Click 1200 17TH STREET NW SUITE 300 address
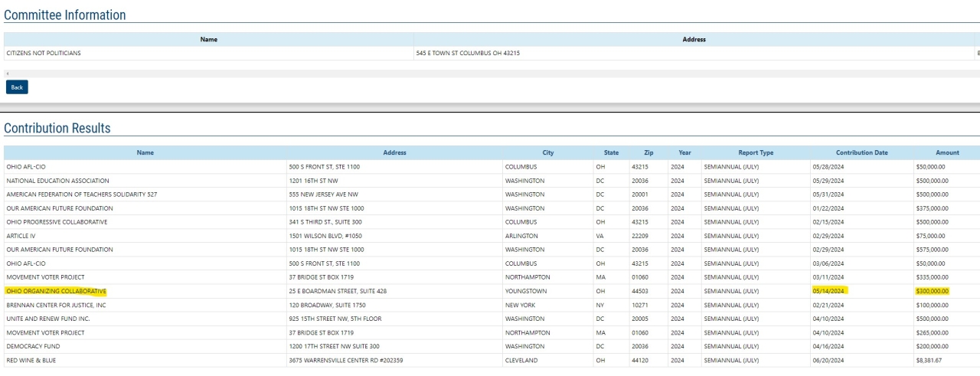This screenshot has height=376, width=980. [334, 346]
